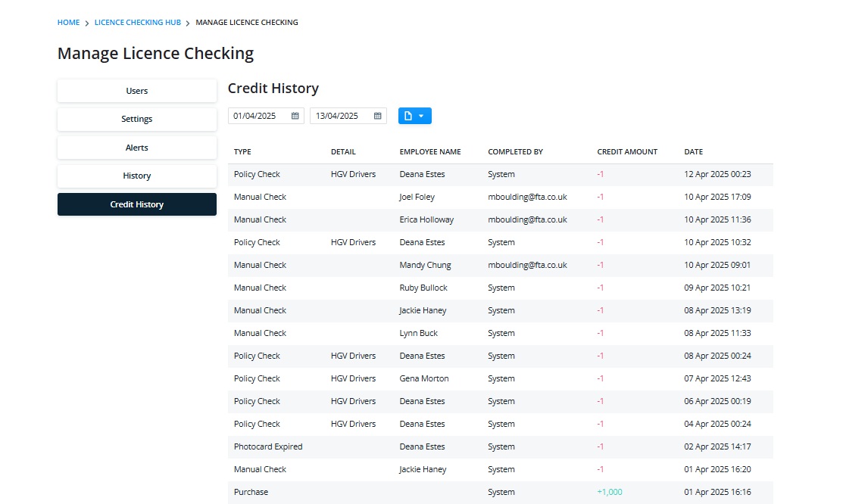This screenshot has width=846, height=504.
Task: Open the Settings section
Action: [x=137, y=119]
